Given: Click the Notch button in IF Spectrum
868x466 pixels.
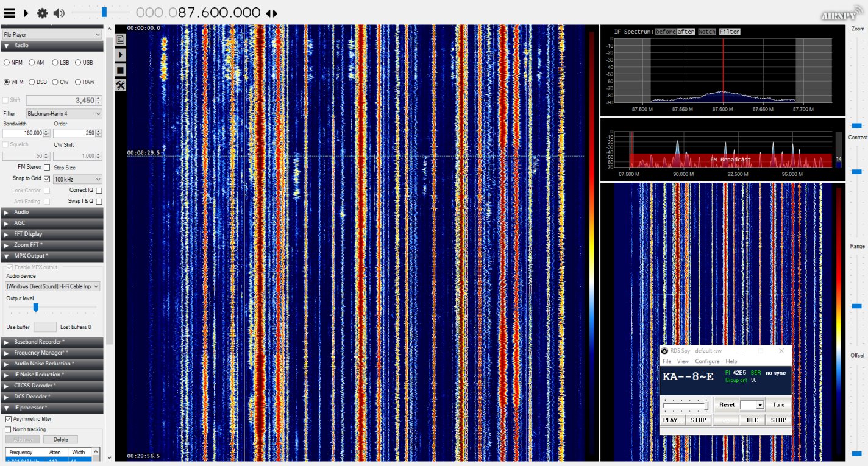Looking at the screenshot, I should click(707, 32).
